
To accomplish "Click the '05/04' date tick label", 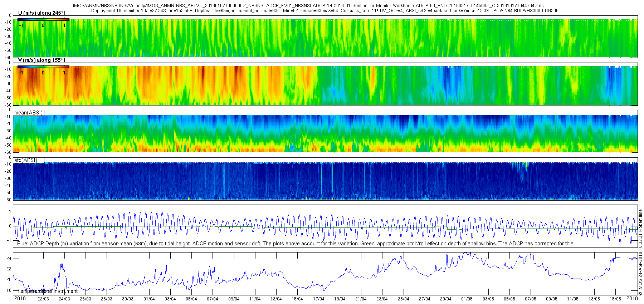I will pos(191,299).
